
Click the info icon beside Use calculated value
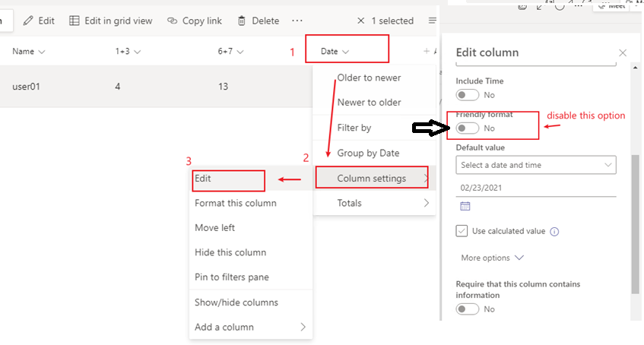554,232
